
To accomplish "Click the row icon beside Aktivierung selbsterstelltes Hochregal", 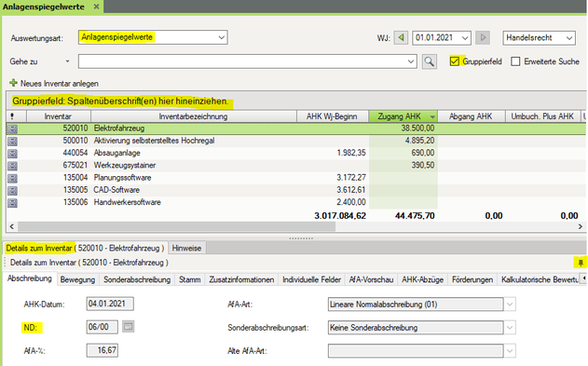I will tap(12, 141).
